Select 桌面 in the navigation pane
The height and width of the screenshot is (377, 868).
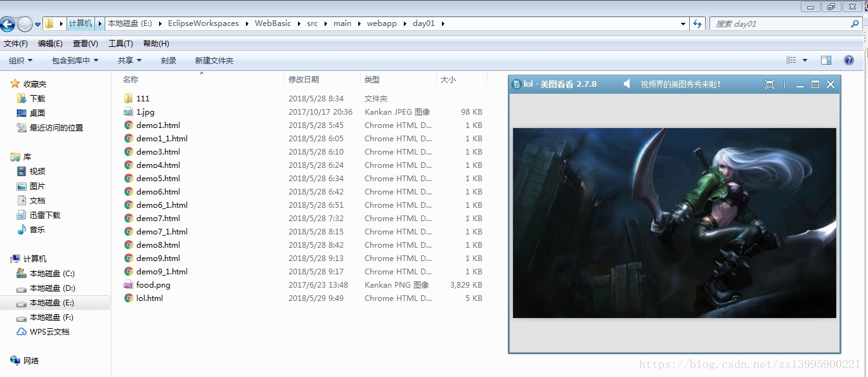point(37,113)
